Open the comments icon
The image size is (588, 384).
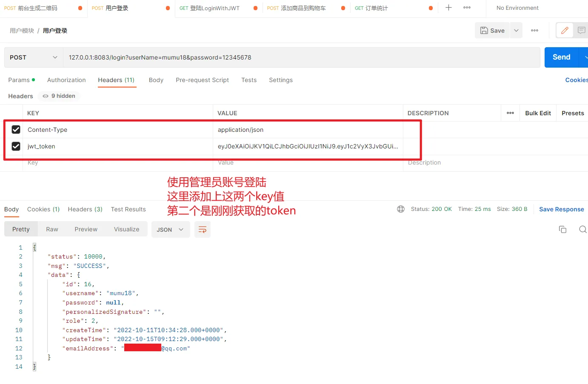581,31
